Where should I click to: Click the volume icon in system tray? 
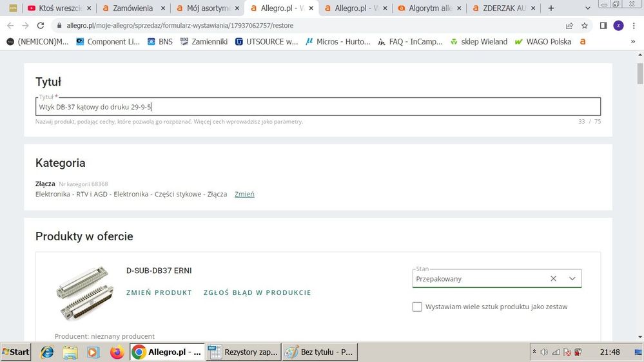(544, 352)
